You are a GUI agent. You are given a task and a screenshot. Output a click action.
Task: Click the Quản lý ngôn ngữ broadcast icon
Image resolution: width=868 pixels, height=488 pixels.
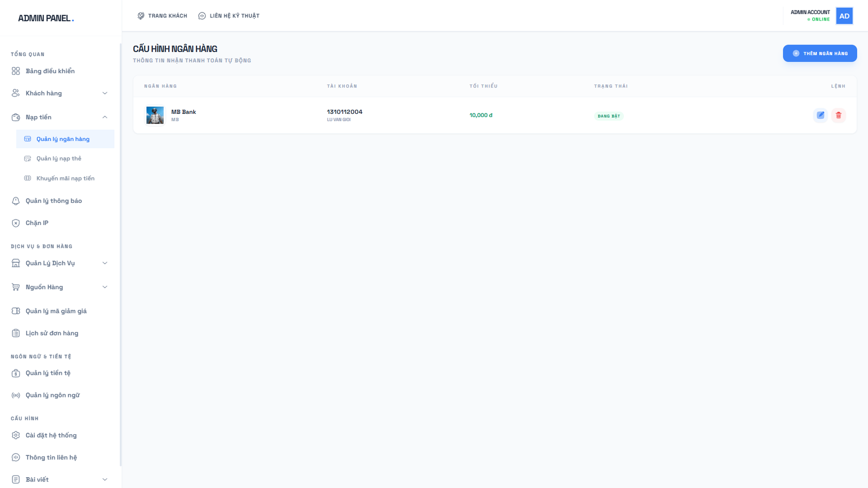click(x=16, y=395)
